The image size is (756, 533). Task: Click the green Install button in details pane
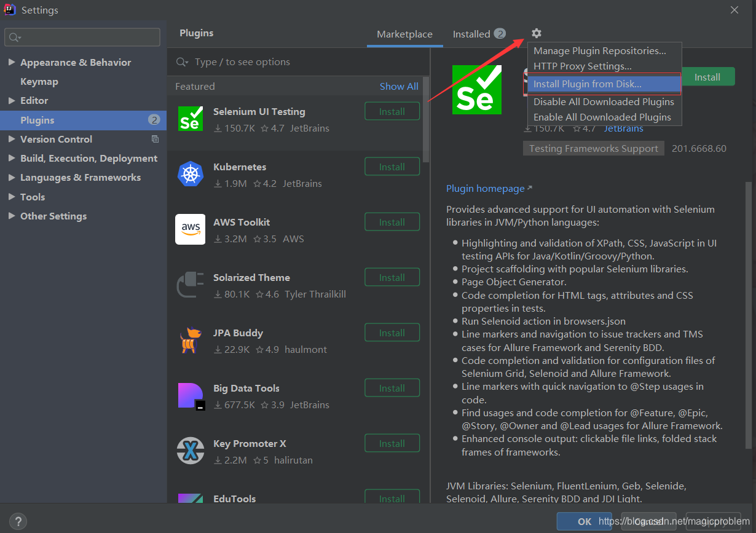click(x=708, y=77)
